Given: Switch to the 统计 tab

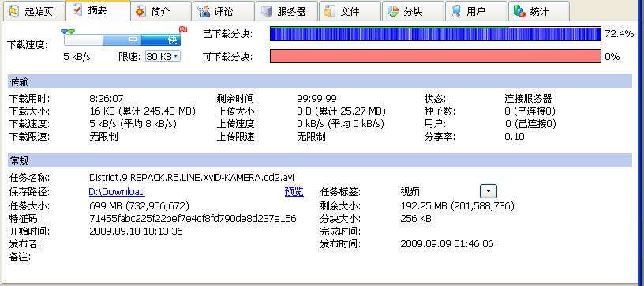Looking at the screenshot, I should pos(539,11).
